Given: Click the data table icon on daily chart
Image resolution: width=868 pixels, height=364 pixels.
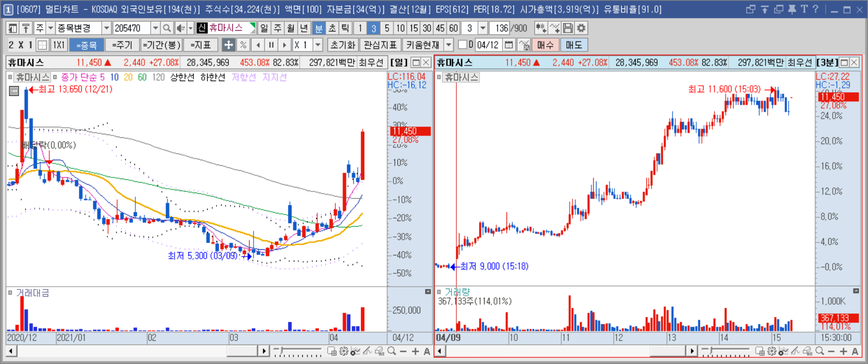Looking at the screenshot, I should pyautogui.click(x=15, y=90).
